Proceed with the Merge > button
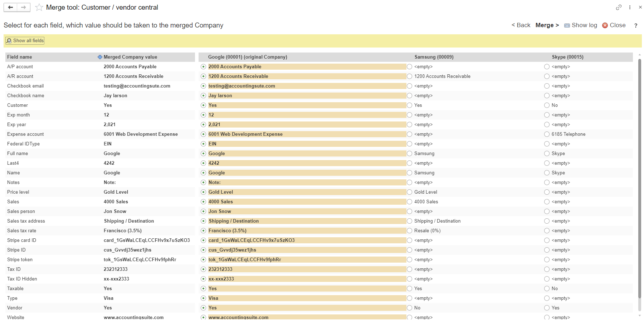This screenshot has width=644, height=323. [547, 25]
